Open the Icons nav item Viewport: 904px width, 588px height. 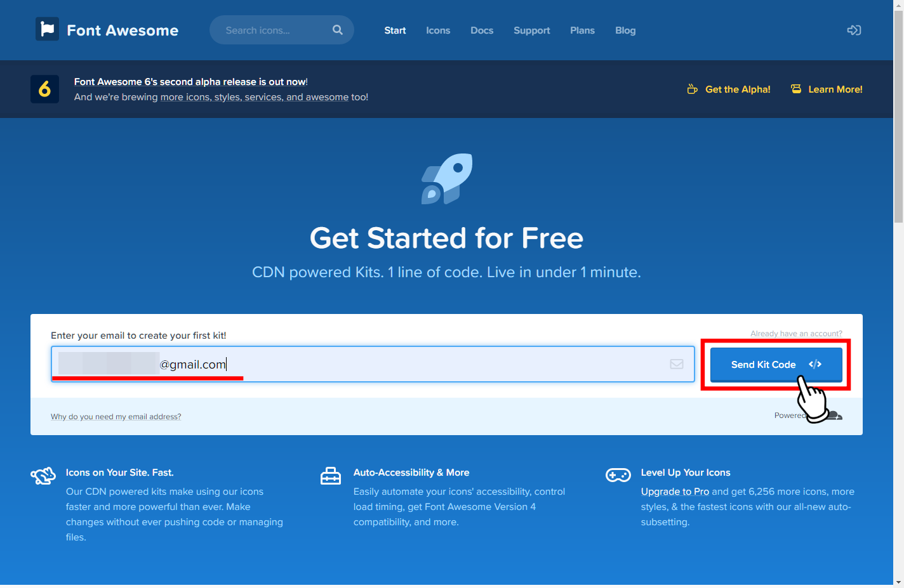click(x=438, y=30)
